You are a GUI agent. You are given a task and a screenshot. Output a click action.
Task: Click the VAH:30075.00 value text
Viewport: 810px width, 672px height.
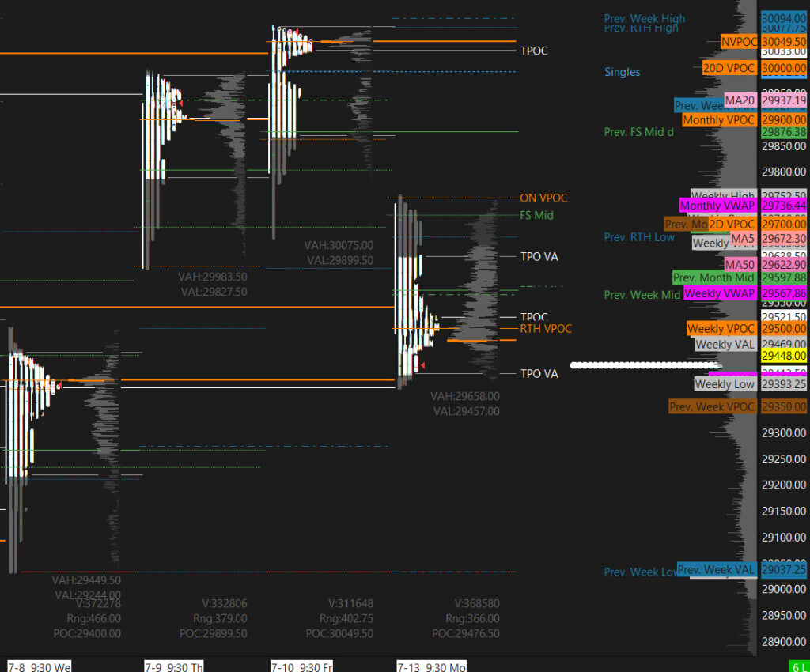point(339,245)
